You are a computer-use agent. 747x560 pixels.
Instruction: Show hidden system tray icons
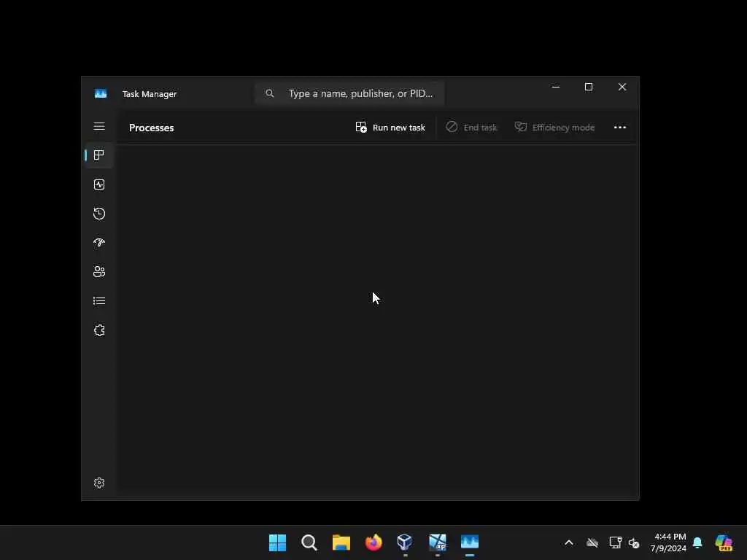pyautogui.click(x=569, y=542)
